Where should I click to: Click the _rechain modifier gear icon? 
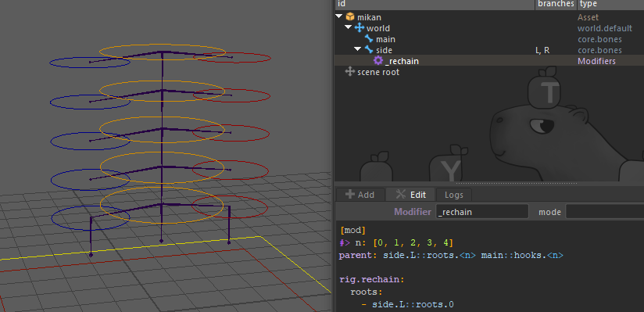(377, 60)
